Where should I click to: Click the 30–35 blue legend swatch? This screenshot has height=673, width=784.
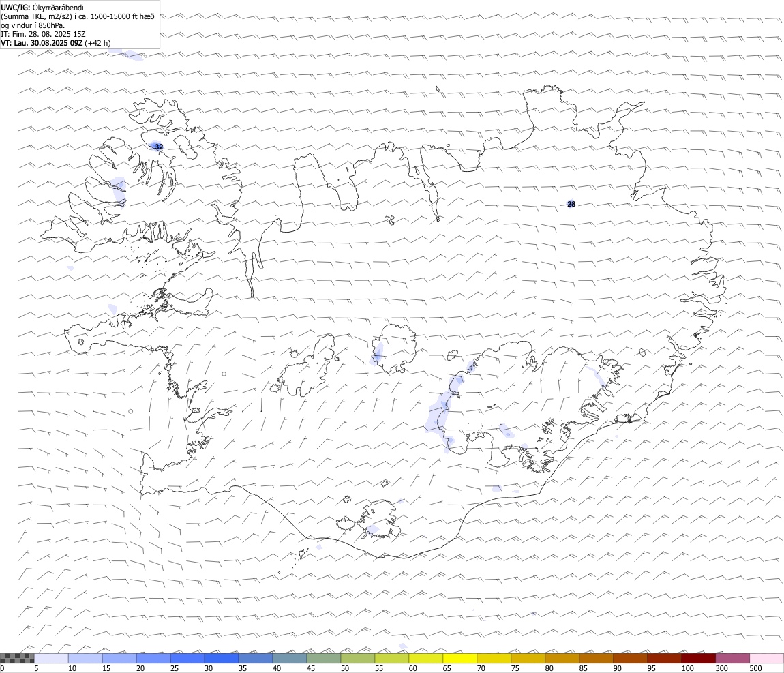(222, 658)
